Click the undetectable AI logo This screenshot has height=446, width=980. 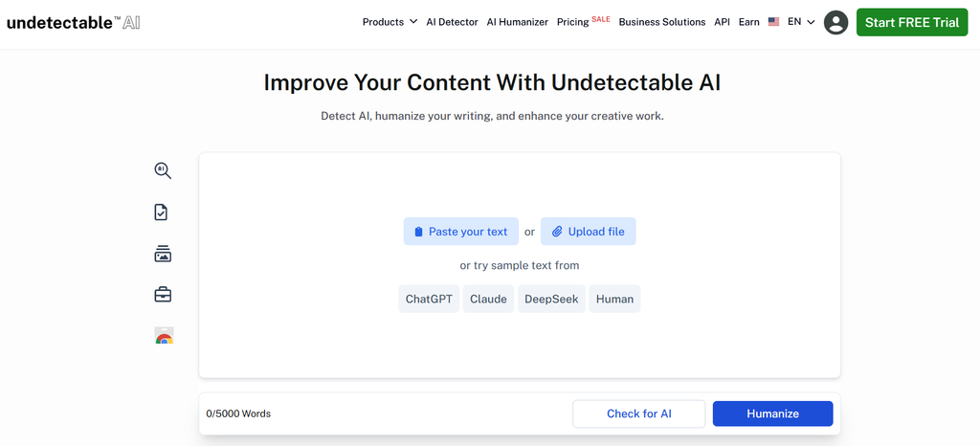[73, 23]
